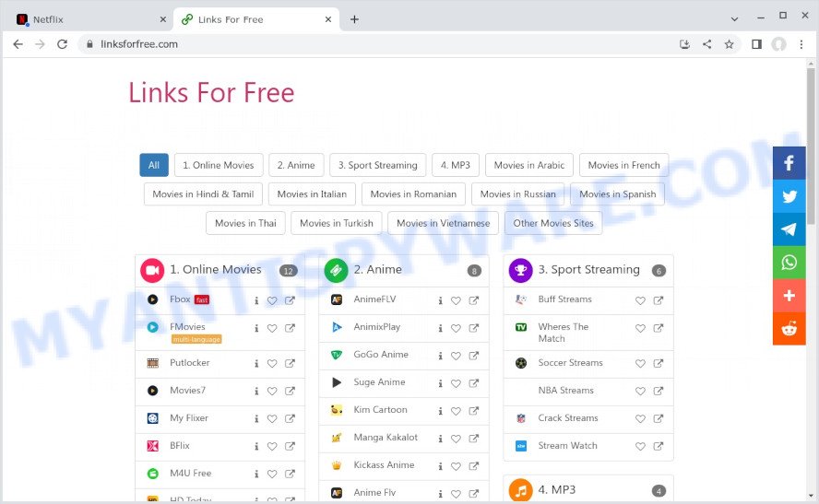The width and height of the screenshot is (819, 504).
Task: Open external link icon for AnimeFLV
Action: point(474,300)
